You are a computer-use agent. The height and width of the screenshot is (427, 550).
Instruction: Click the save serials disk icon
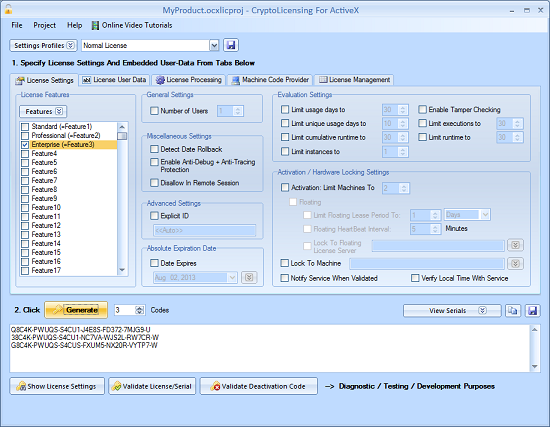532,311
